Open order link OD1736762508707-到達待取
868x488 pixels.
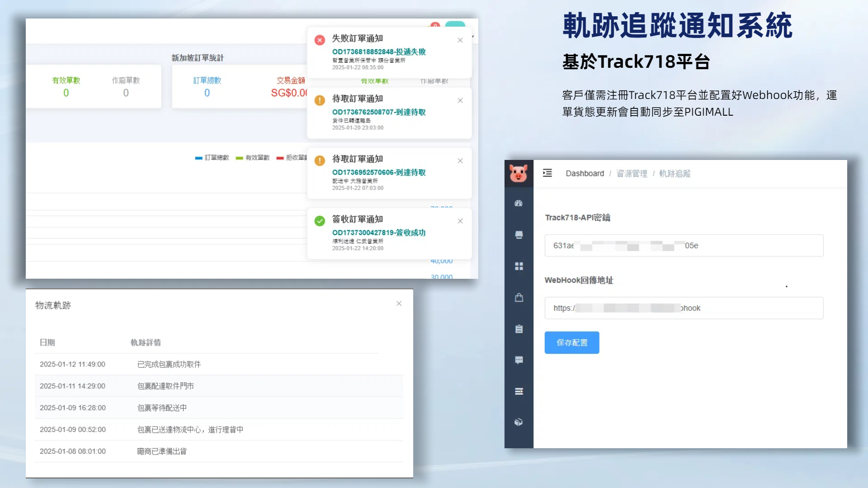379,112
